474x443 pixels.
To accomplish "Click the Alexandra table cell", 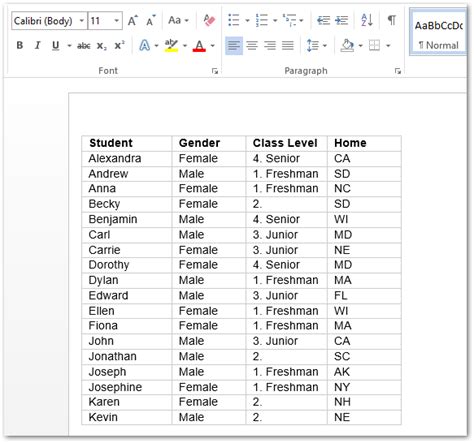I will (x=127, y=159).
